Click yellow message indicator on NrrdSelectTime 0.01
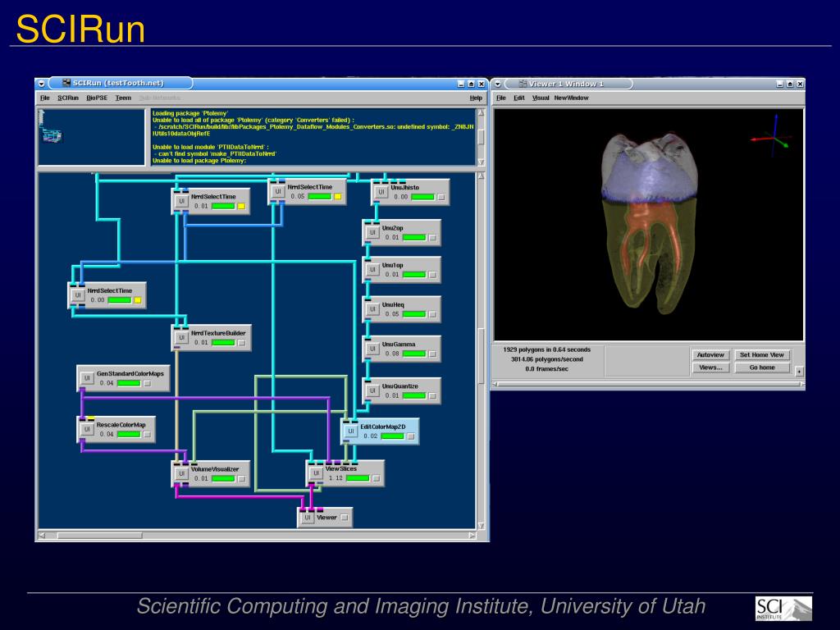Viewport: 840px width, 630px height. tap(241, 206)
